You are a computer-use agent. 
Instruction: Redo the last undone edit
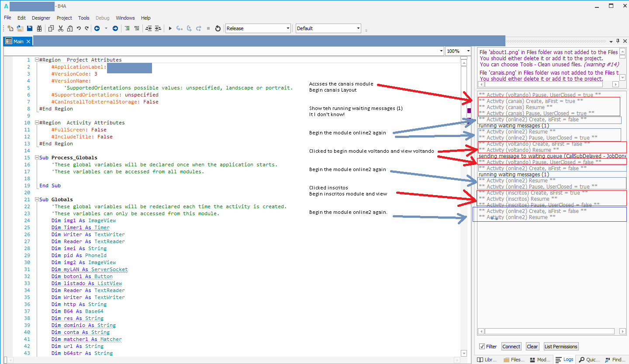pyautogui.click(x=86, y=28)
